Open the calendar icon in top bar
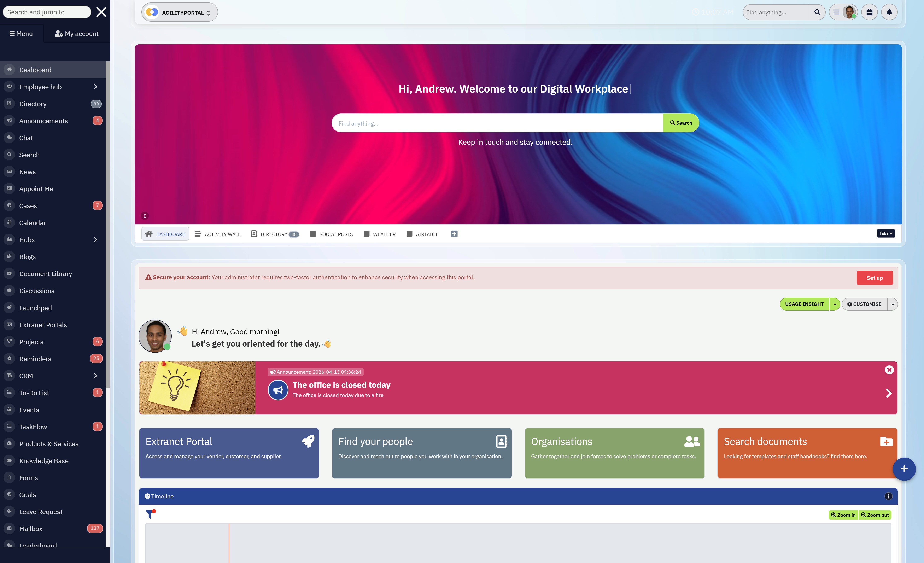The image size is (924, 563). [869, 12]
